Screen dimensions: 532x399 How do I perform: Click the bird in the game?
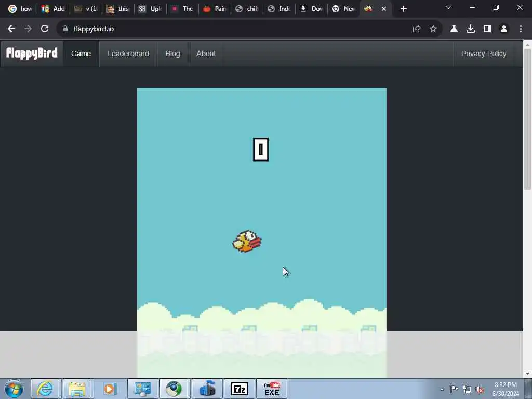pyautogui.click(x=247, y=242)
